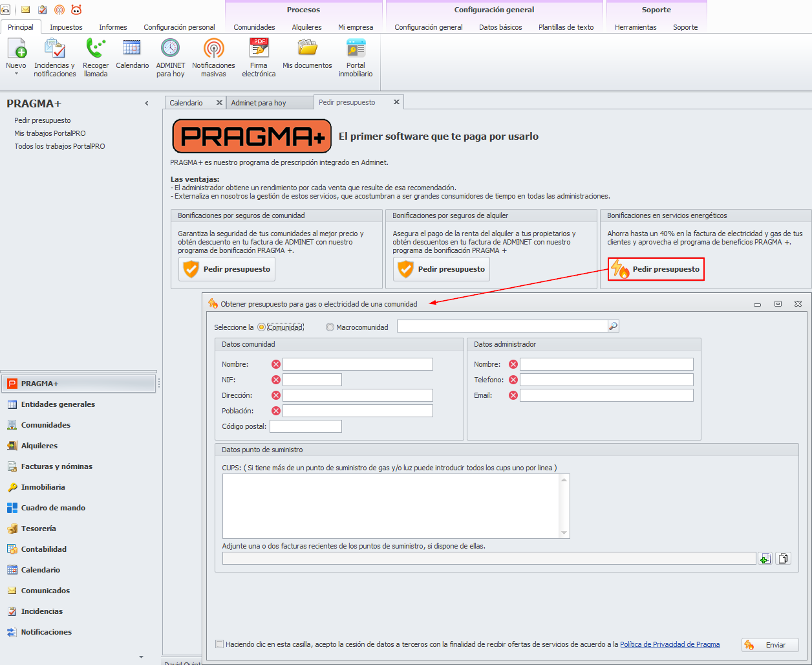The height and width of the screenshot is (665, 812).
Task: Open Contabilidad module
Action: pyautogui.click(x=78, y=549)
